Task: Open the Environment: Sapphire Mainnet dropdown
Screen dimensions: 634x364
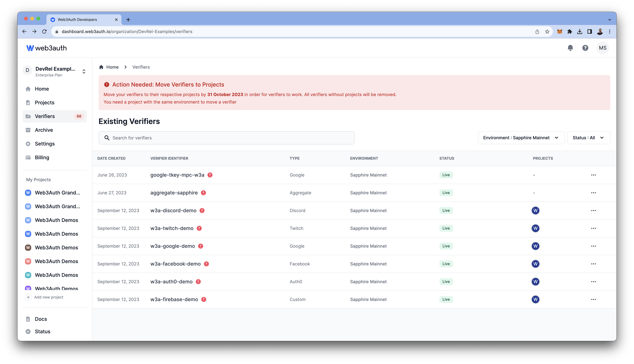Action: [521, 138]
